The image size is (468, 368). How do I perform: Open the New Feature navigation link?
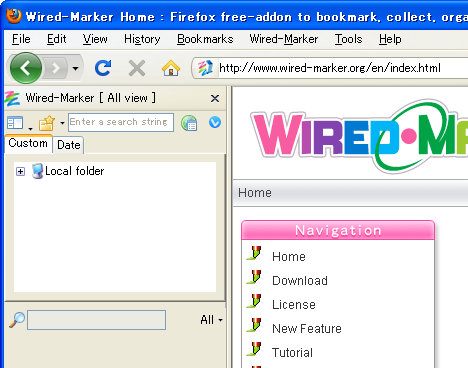tap(307, 329)
